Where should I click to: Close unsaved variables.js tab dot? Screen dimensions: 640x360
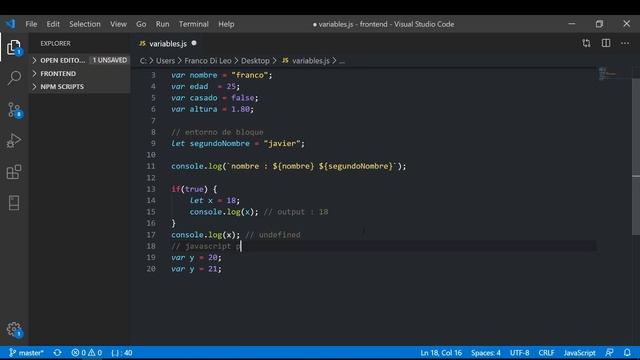click(194, 43)
